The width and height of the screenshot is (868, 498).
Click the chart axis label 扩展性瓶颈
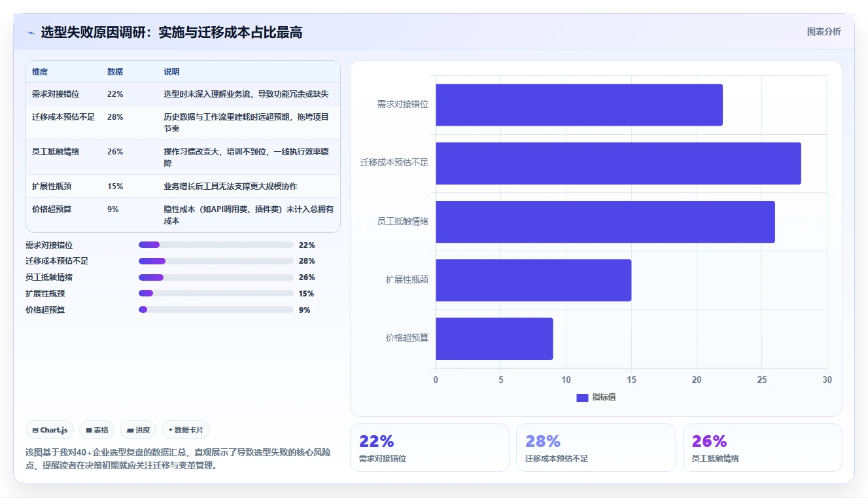pyautogui.click(x=407, y=280)
